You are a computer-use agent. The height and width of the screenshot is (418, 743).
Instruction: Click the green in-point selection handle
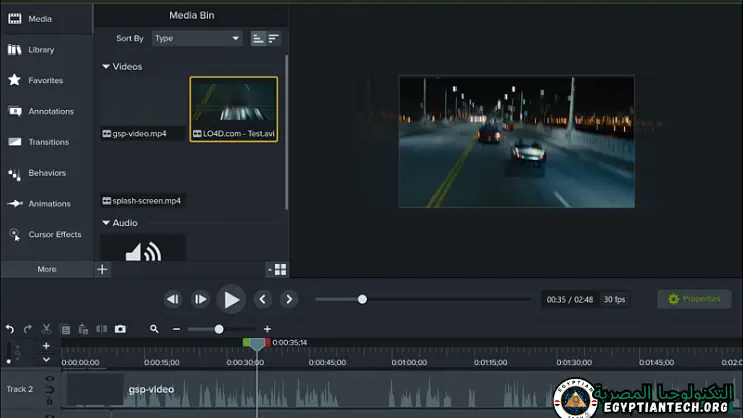[x=246, y=342]
